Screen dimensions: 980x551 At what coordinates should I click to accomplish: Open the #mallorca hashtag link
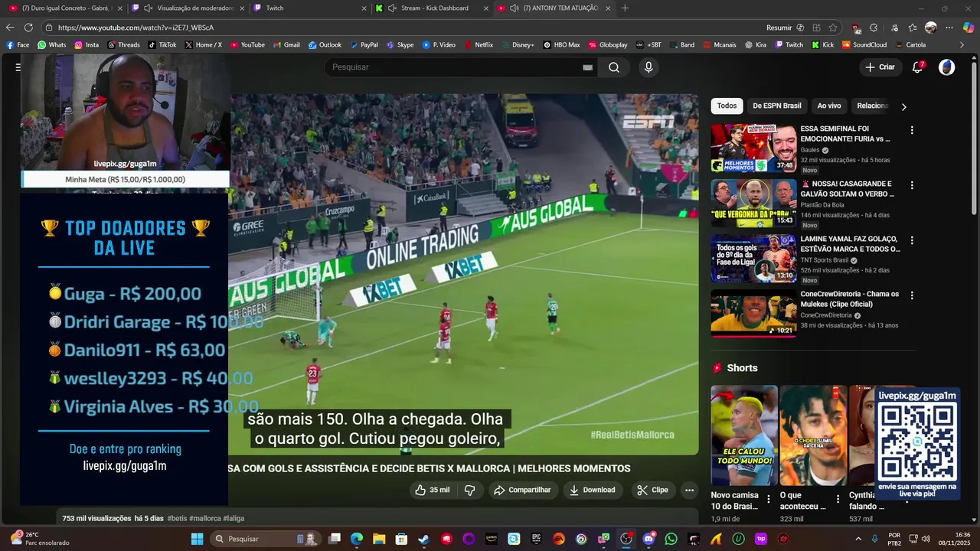pos(205,518)
